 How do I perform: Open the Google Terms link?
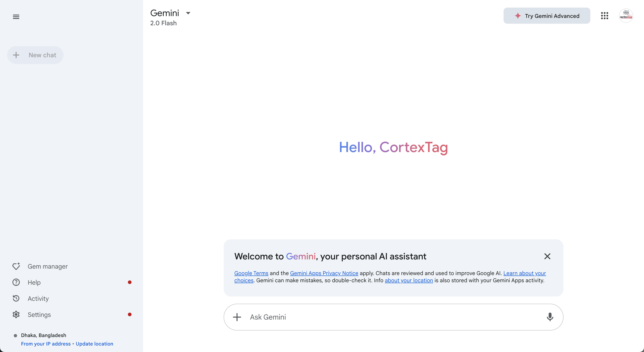251,273
